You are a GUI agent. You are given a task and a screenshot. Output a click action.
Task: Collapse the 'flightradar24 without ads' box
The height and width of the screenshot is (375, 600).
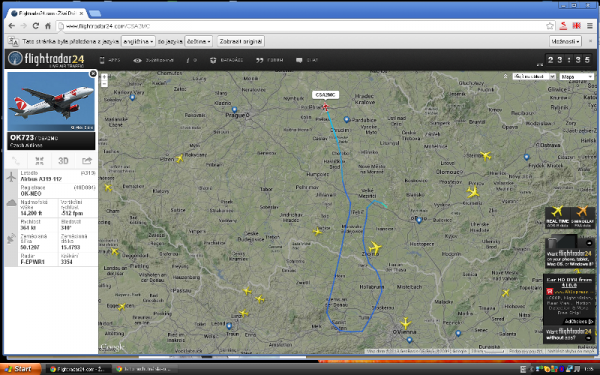point(589,338)
